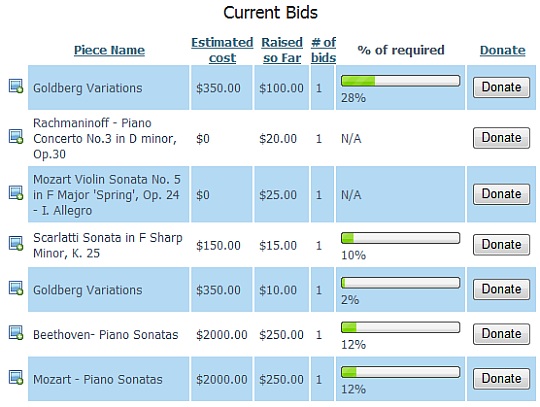The height and width of the screenshot is (407, 540).
Task: Click the 28% progress bar for Goldberg Variations
Action: point(401,81)
